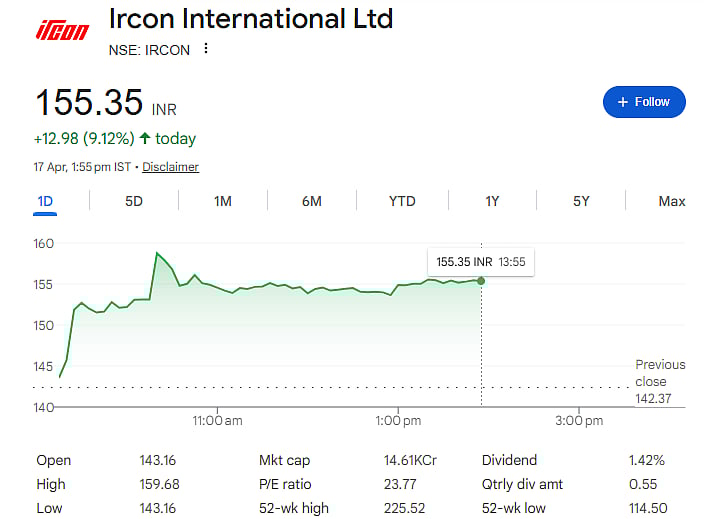Switch to the 6M chart view
The height and width of the screenshot is (519, 704).
[312, 201]
